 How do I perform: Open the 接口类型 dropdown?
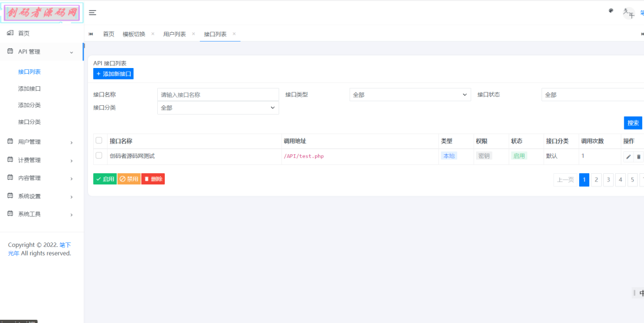[409, 94]
